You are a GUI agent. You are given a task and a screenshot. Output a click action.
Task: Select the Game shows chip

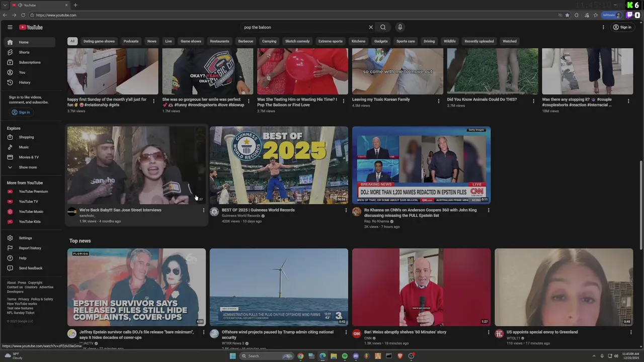pos(191,41)
